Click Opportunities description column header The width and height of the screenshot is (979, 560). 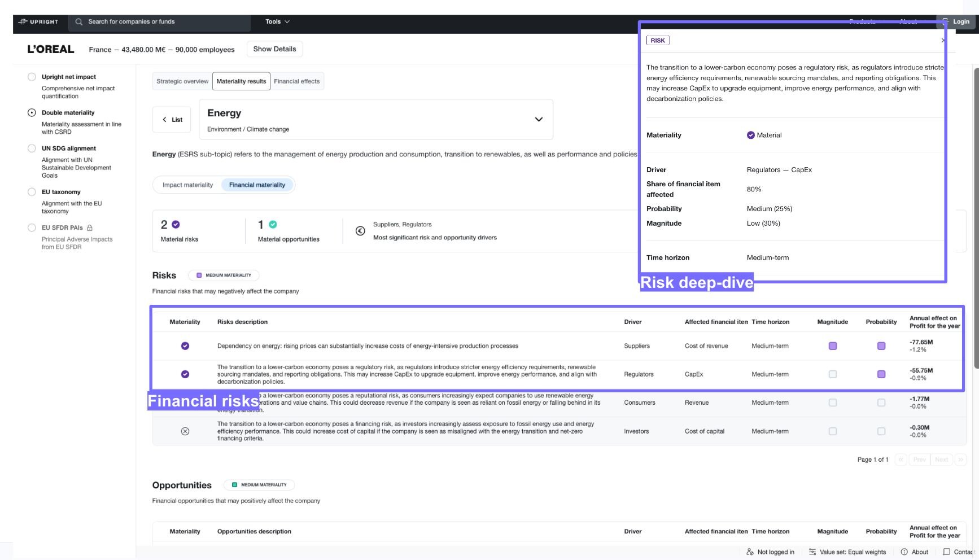coord(254,532)
